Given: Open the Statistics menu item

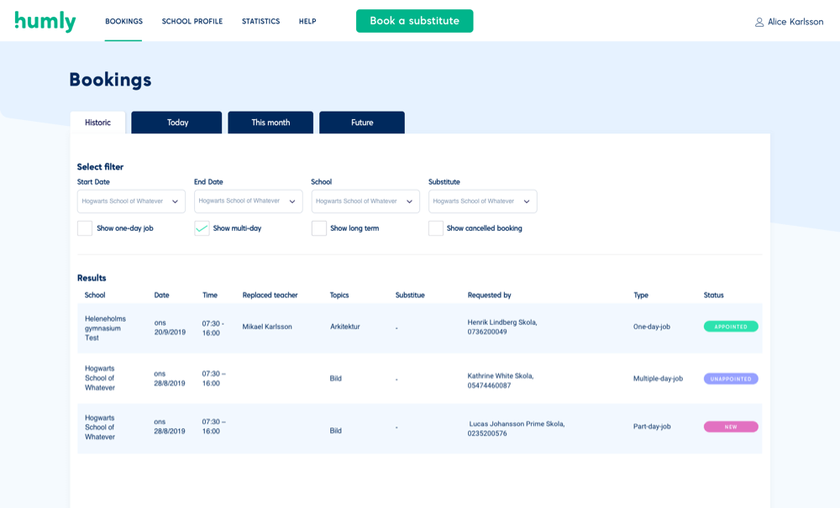Looking at the screenshot, I should pyautogui.click(x=260, y=21).
